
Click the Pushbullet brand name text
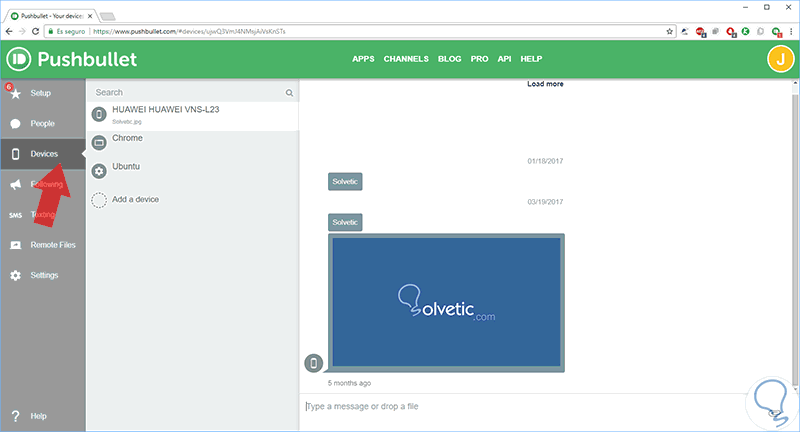[87, 59]
